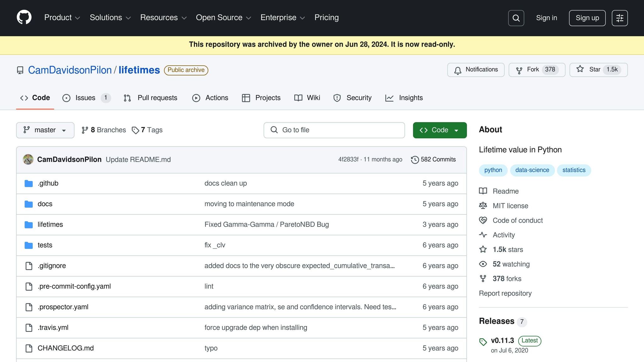This screenshot has height=362, width=644.
Task: Click the Code of conduct heart icon
Action: pyautogui.click(x=483, y=220)
